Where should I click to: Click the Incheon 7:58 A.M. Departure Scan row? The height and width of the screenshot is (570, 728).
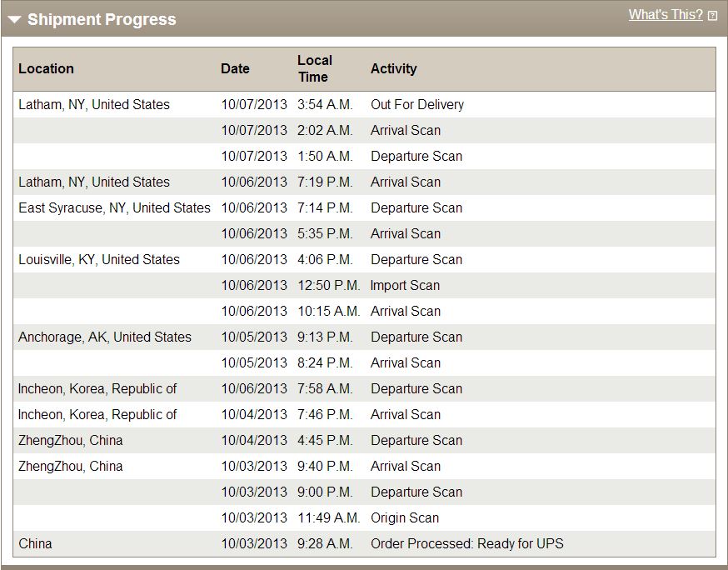tap(364, 388)
